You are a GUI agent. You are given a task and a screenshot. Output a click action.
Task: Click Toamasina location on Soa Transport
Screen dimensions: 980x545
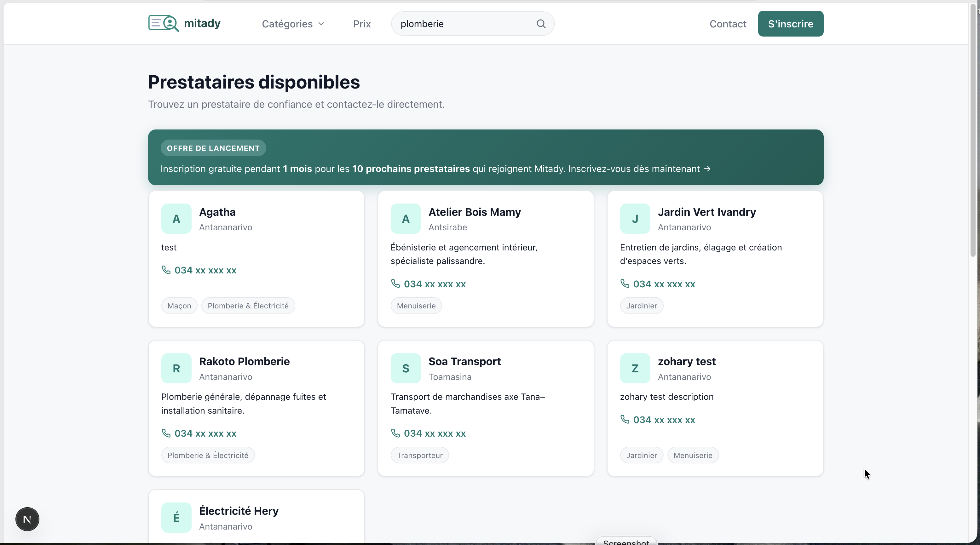coord(450,377)
